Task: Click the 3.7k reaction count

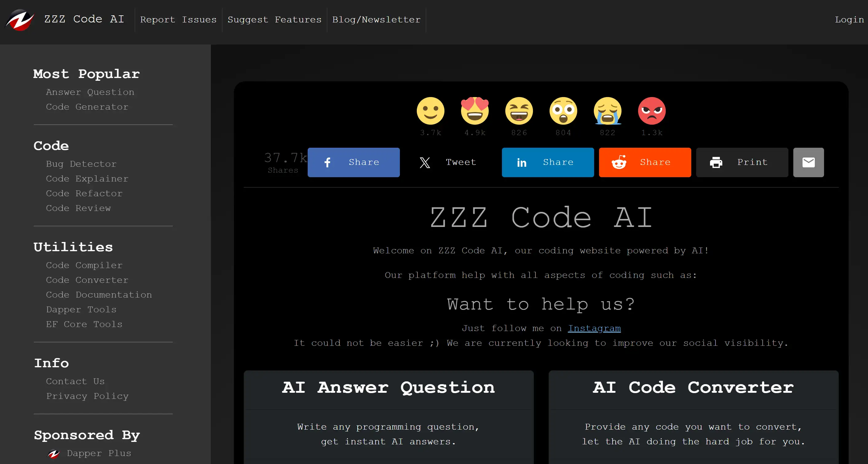Action: coord(430,133)
